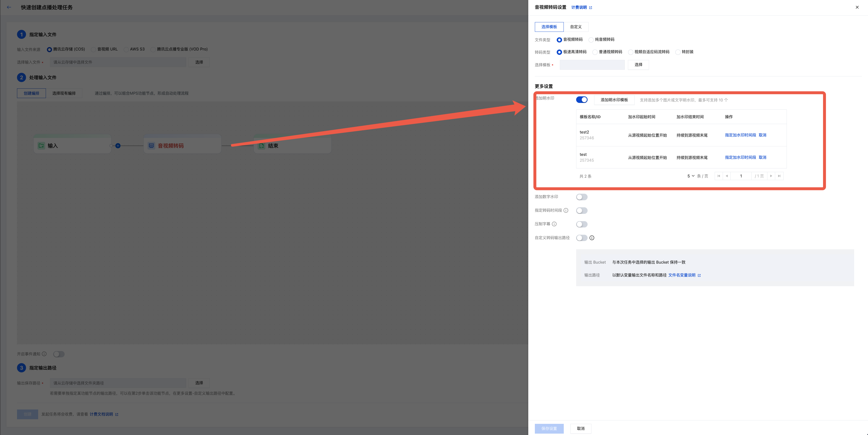The height and width of the screenshot is (435, 868).
Task: Click 指定加水印时间段 link for test2
Action: click(x=740, y=135)
